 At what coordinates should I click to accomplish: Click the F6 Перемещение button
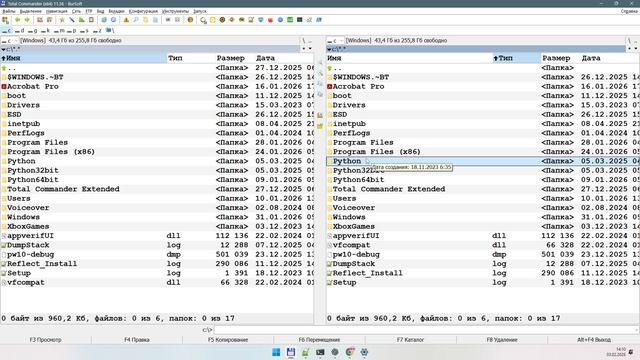click(319, 340)
